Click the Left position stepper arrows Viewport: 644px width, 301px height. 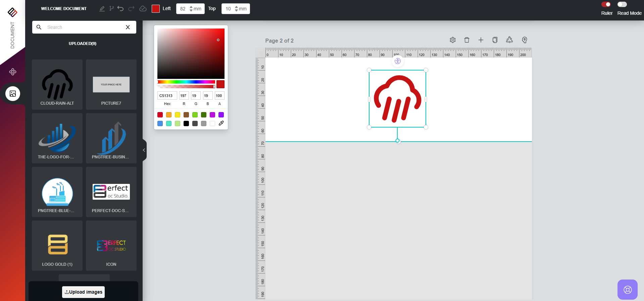tap(191, 9)
